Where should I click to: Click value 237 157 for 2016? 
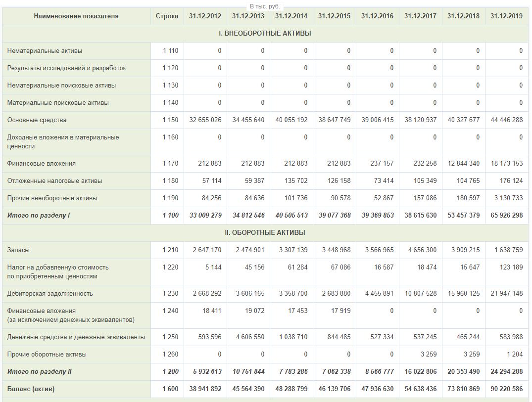tap(382, 163)
